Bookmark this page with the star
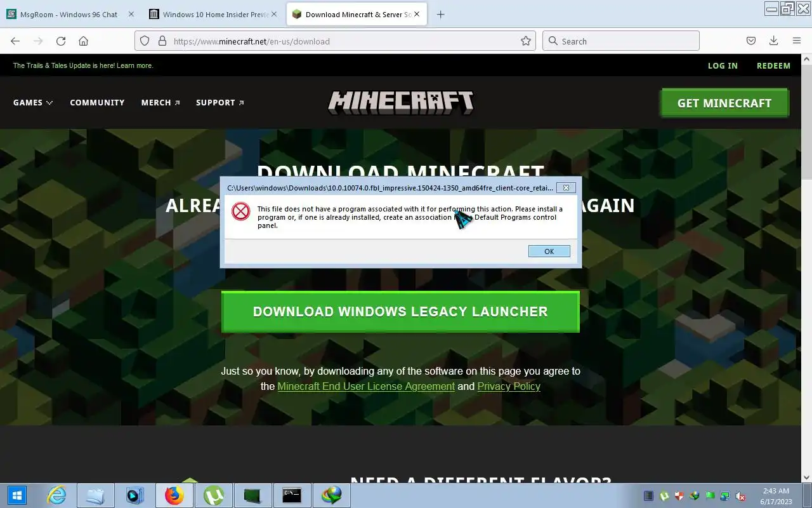This screenshot has width=812, height=508. point(526,41)
